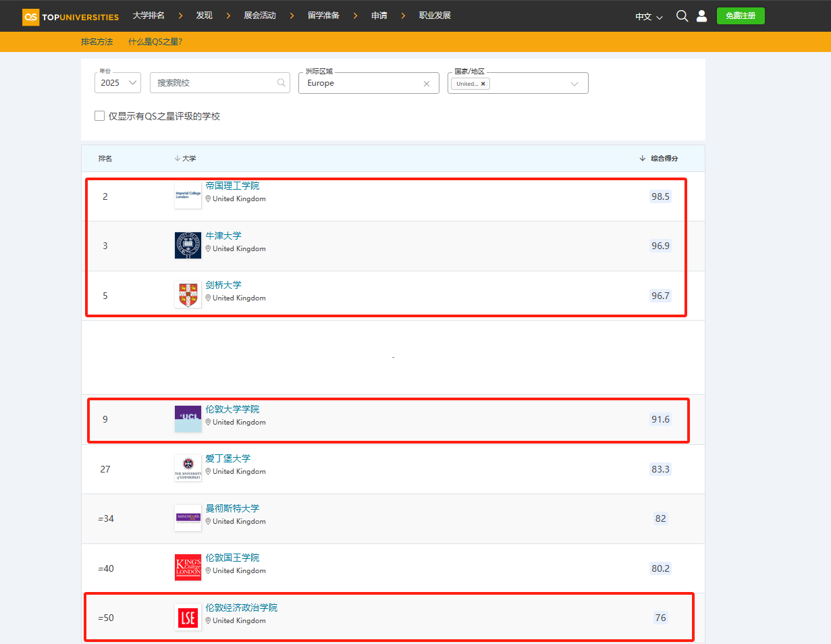Clear the Europe region with X icon
The width and height of the screenshot is (831, 644).
tap(427, 84)
